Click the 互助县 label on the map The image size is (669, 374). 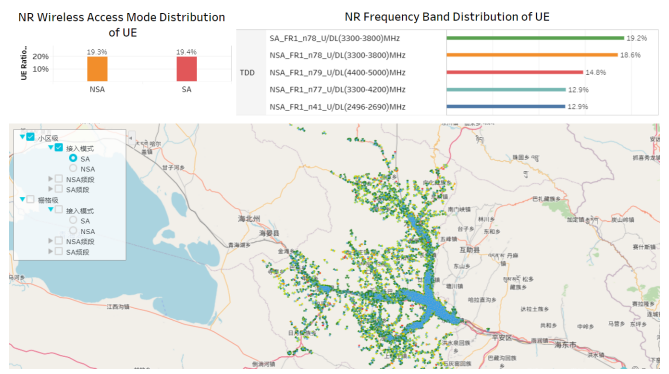tap(469, 249)
